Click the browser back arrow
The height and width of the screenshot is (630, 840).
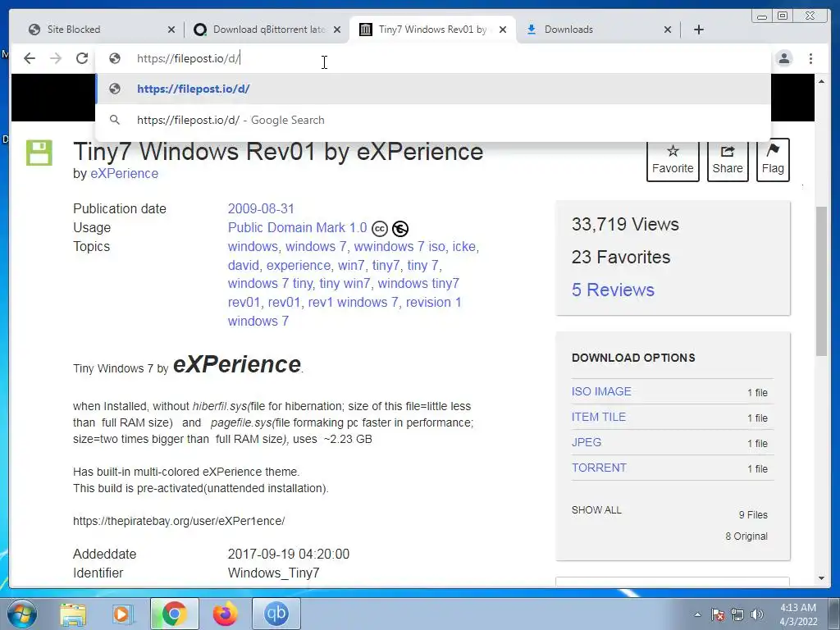pos(30,58)
